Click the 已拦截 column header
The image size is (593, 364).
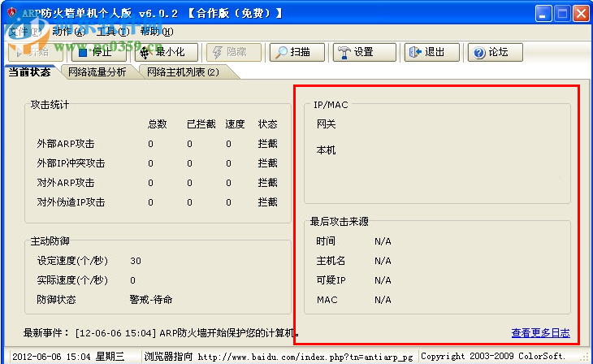tap(201, 124)
